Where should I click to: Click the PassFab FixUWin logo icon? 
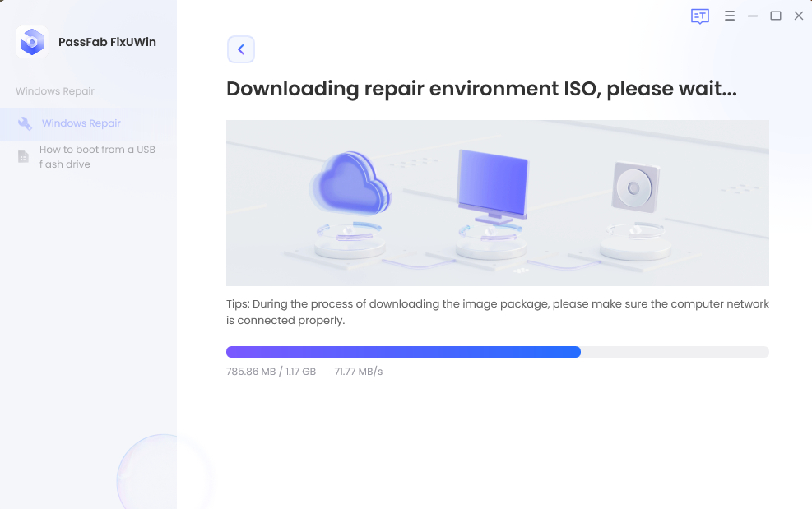31,42
